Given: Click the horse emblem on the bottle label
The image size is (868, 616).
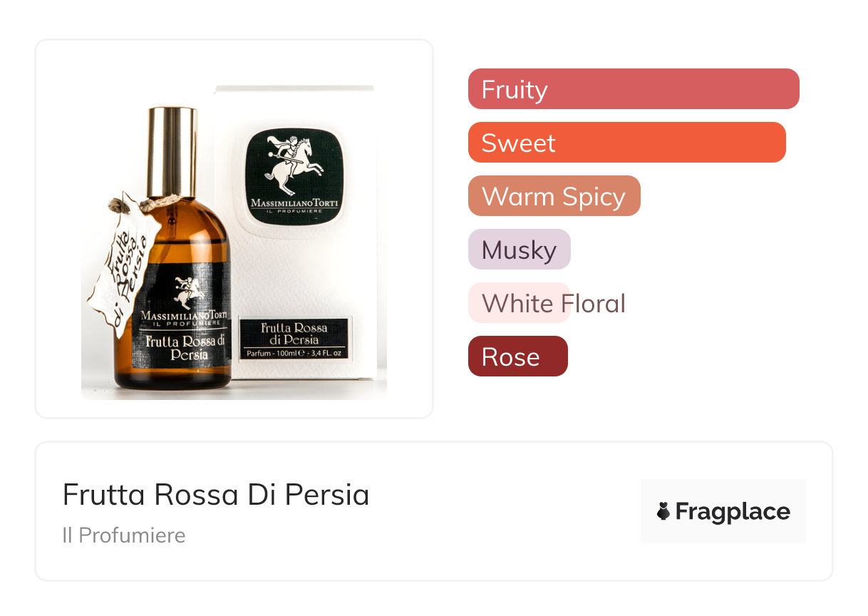Looking at the screenshot, I should tap(187, 292).
